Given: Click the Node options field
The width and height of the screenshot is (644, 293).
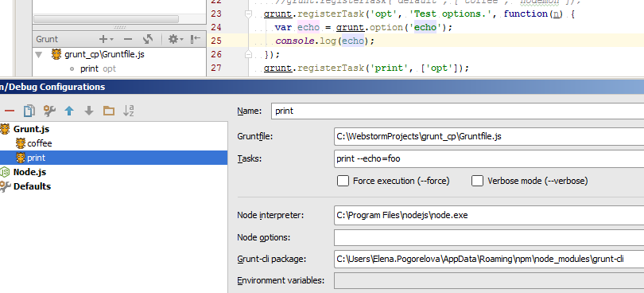Looking at the screenshot, I should coord(489,237).
